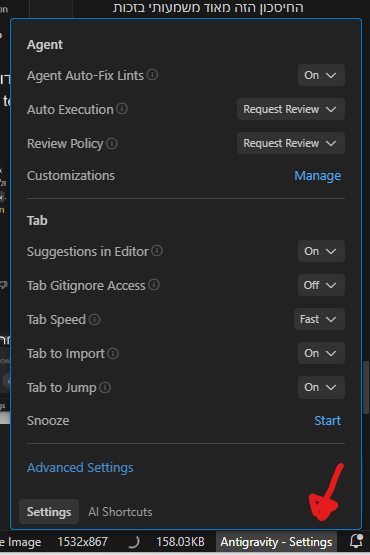Change Tab Gitignore Access Off dropdown
Image resolution: width=370 pixels, height=555 pixels.
(321, 285)
